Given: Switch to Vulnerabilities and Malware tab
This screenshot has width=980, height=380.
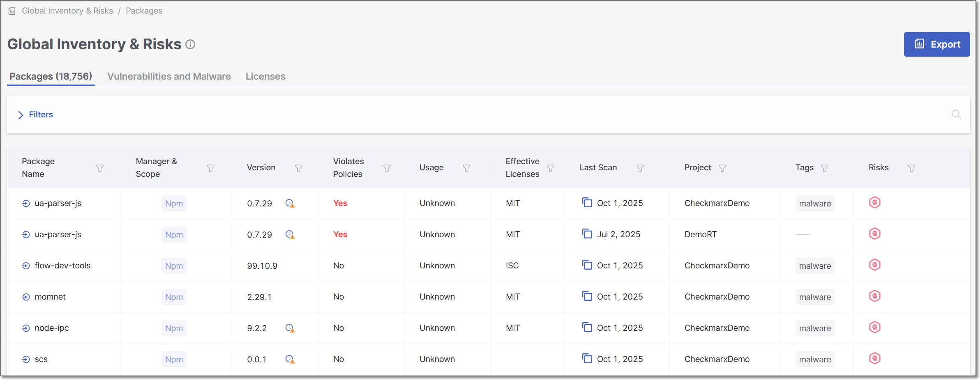Looking at the screenshot, I should [x=169, y=76].
